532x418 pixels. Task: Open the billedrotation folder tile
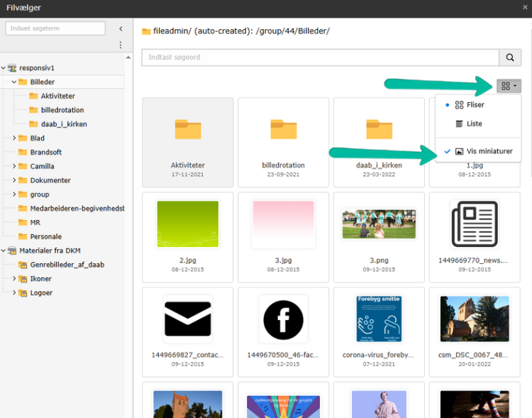coord(283,142)
